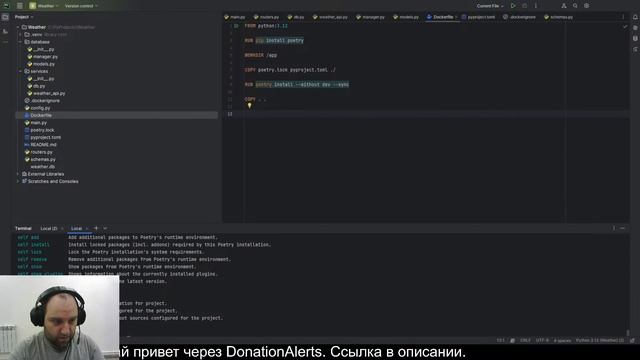Image resolution: width=640 pixels, height=360 pixels.
Task: Open the terminal session options dropdown arrow
Action: point(105,229)
